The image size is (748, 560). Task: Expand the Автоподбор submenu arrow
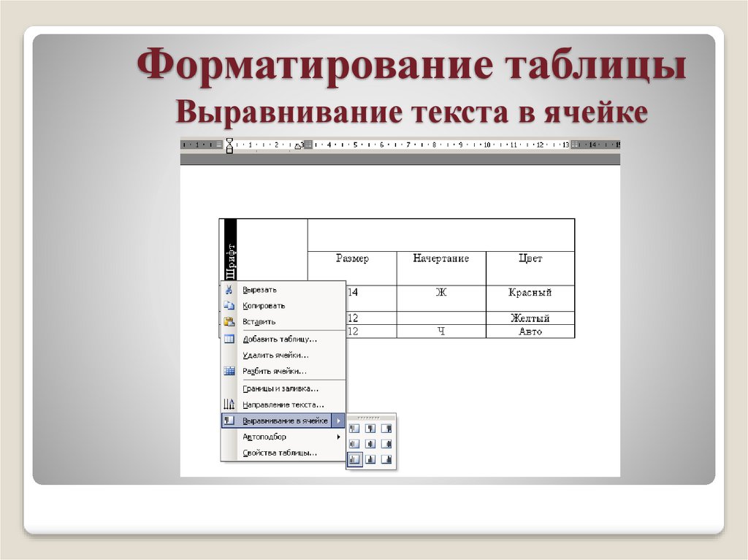pyautogui.click(x=340, y=437)
